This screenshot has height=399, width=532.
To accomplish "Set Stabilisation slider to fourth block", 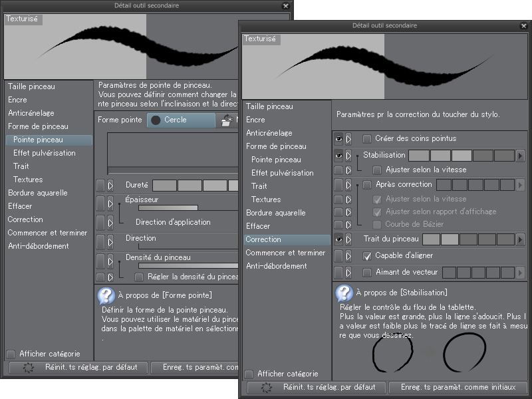I will pyautogui.click(x=483, y=156).
